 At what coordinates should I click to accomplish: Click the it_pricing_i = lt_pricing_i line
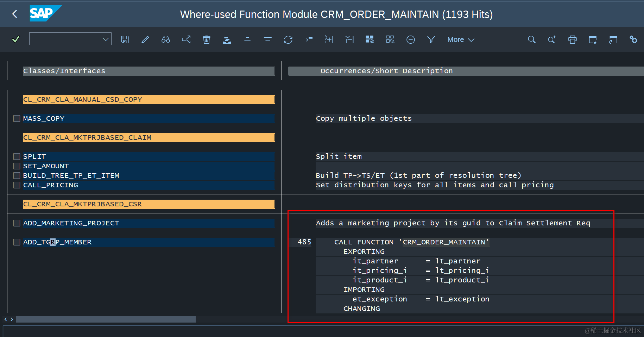421,270
